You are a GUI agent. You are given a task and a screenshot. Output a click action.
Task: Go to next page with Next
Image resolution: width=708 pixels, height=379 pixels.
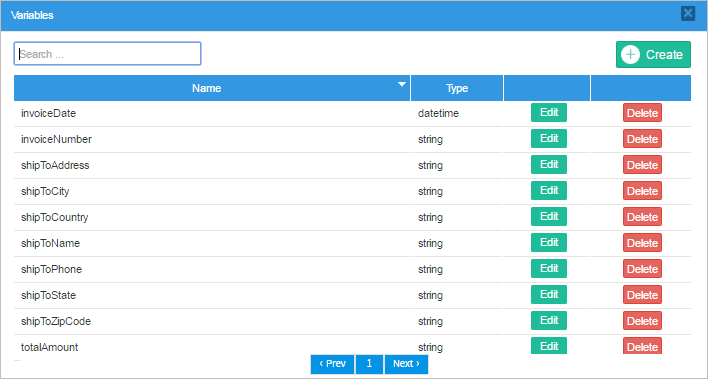(406, 364)
